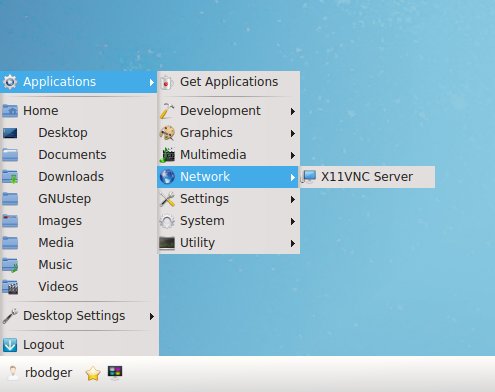Expand the Settings submenu arrow
The height and width of the screenshot is (392, 495).
coord(292,199)
